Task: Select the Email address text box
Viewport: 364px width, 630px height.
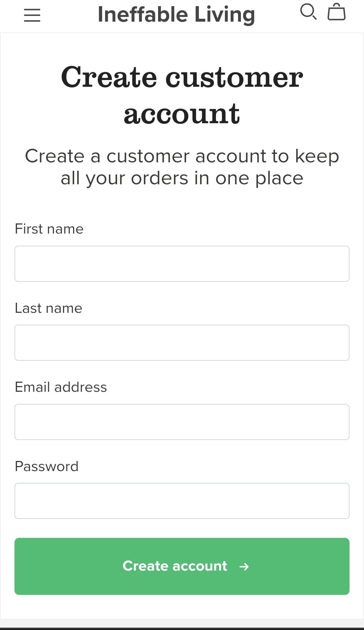Action: pyautogui.click(x=182, y=422)
